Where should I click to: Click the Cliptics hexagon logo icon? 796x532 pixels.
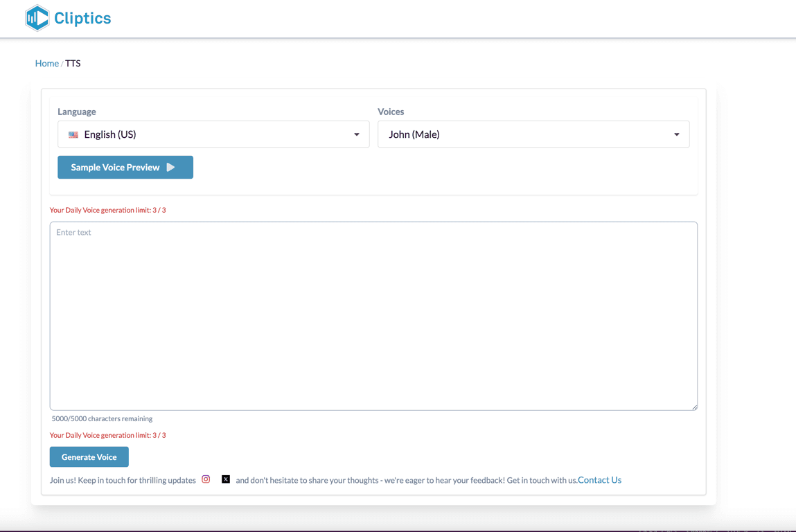[37, 18]
